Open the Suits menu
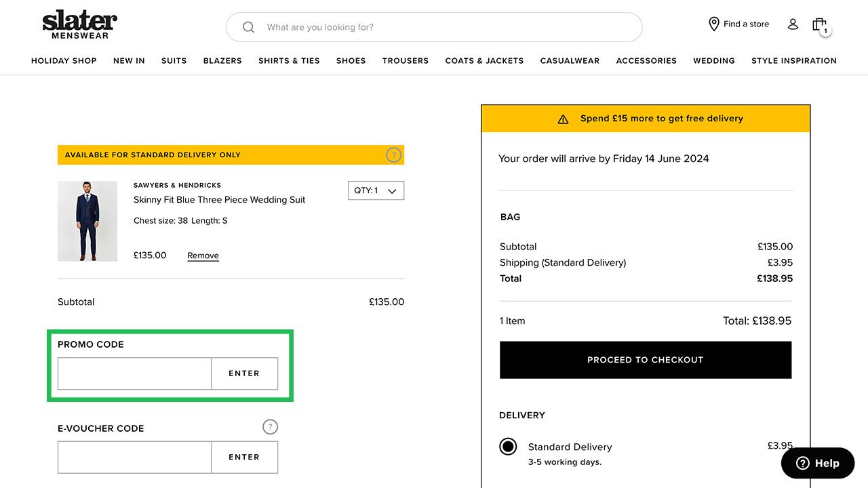The height and width of the screenshot is (488, 868). click(x=174, y=61)
